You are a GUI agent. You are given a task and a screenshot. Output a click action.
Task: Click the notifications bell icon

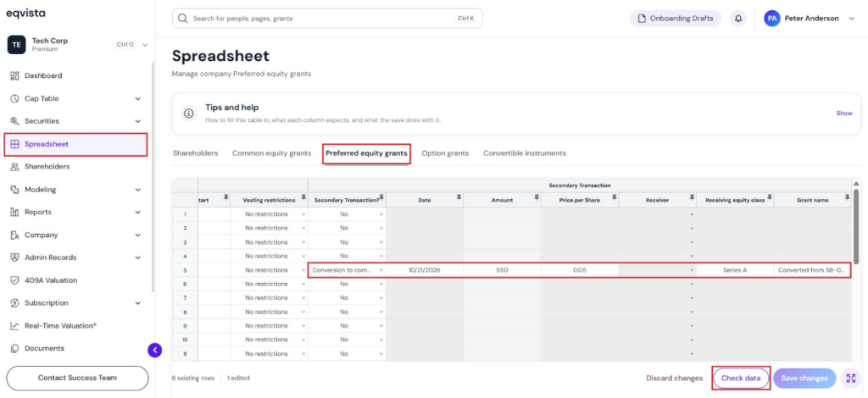pyautogui.click(x=738, y=19)
